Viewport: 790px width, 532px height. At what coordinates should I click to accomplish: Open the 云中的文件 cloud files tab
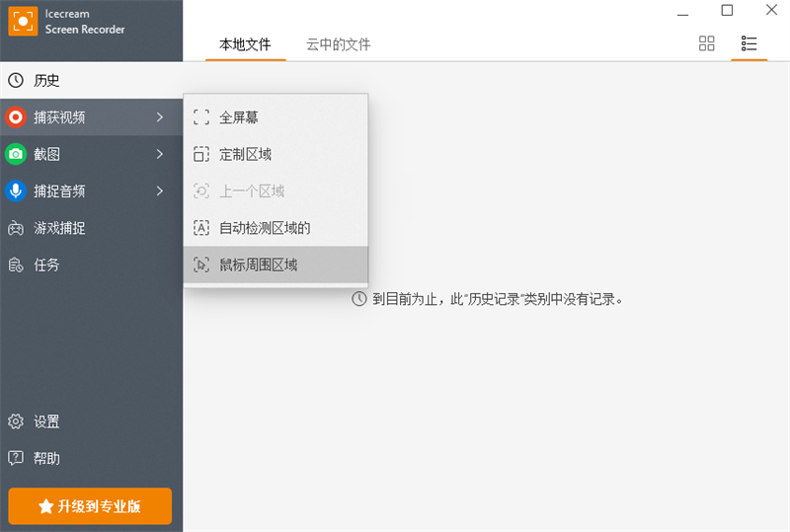coord(338,44)
